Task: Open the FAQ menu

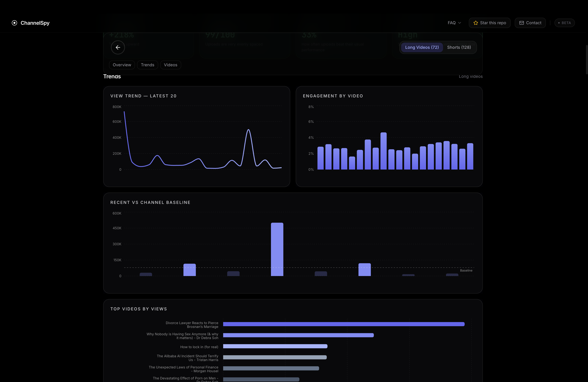Action: [452, 23]
